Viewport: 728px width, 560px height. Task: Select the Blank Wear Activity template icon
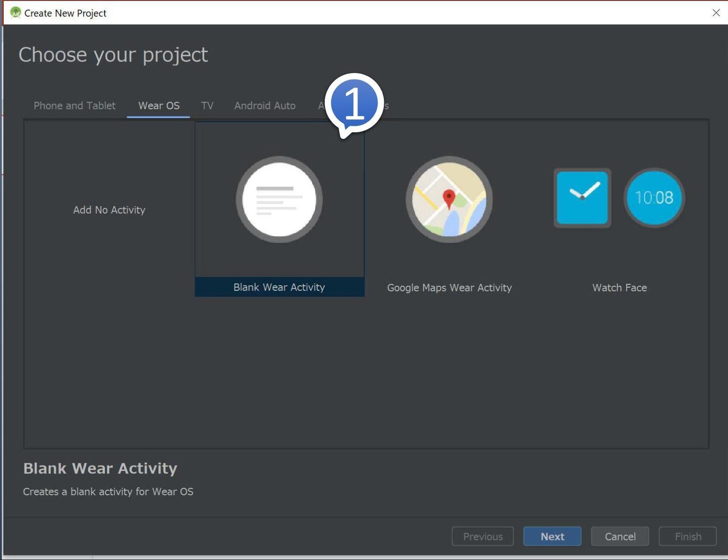click(279, 199)
